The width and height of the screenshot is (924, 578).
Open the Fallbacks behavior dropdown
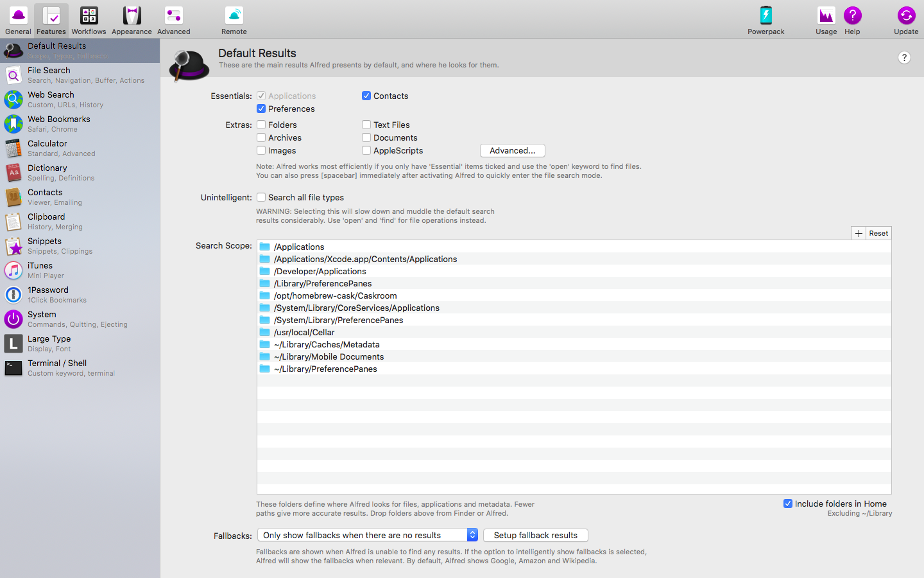coord(366,534)
